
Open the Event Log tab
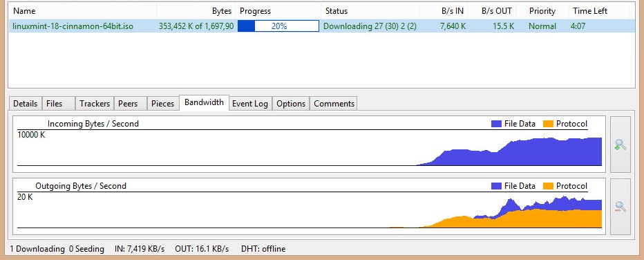249,104
